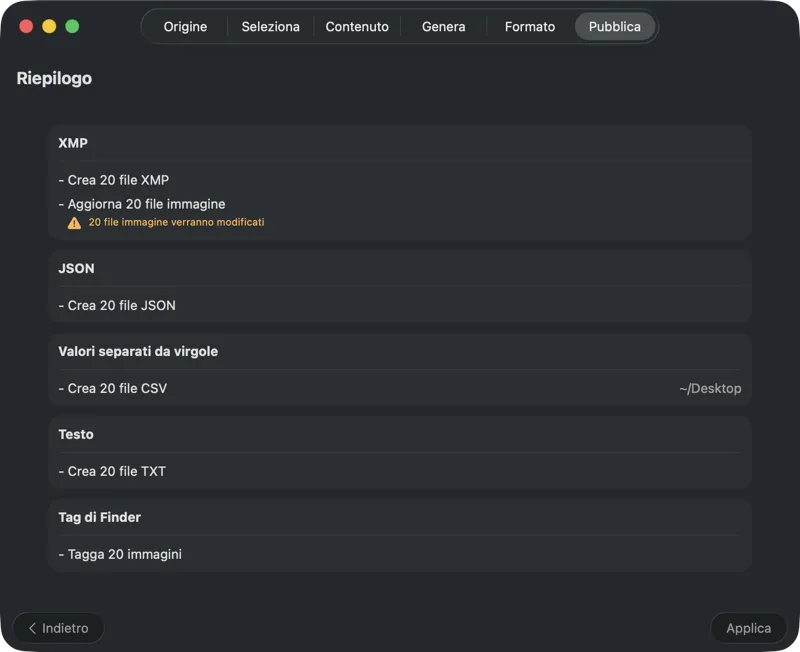Open the Formato tab
Viewport: 800px width, 652px height.
[x=530, y=27]
